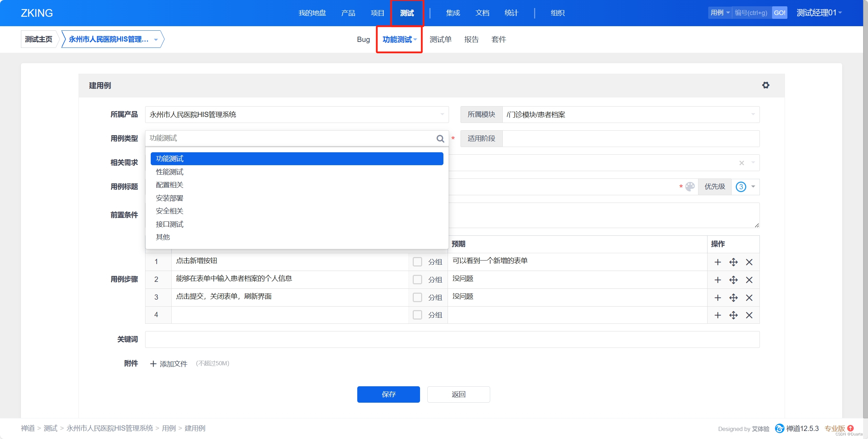
Task: Select 性能测试 from the type list
Action: coord(170,172)
